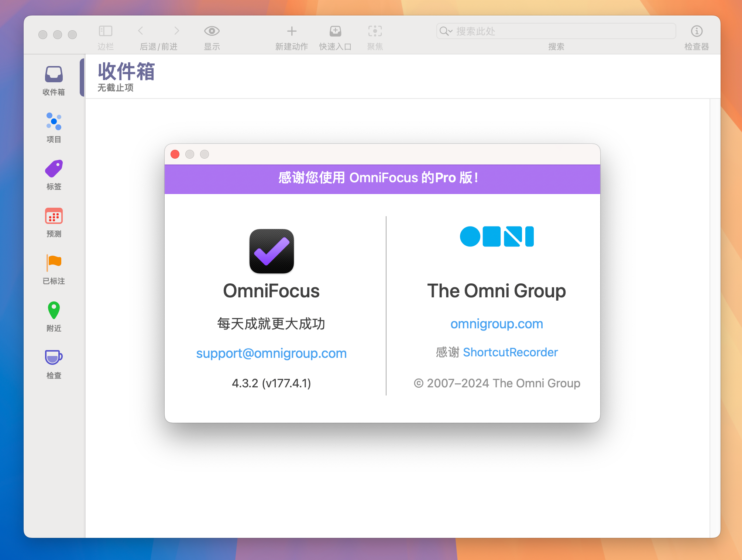Click the copyright 2007–2024 The Omni Group text
This screenshot has height=560, width=742.
click(497, 383)
